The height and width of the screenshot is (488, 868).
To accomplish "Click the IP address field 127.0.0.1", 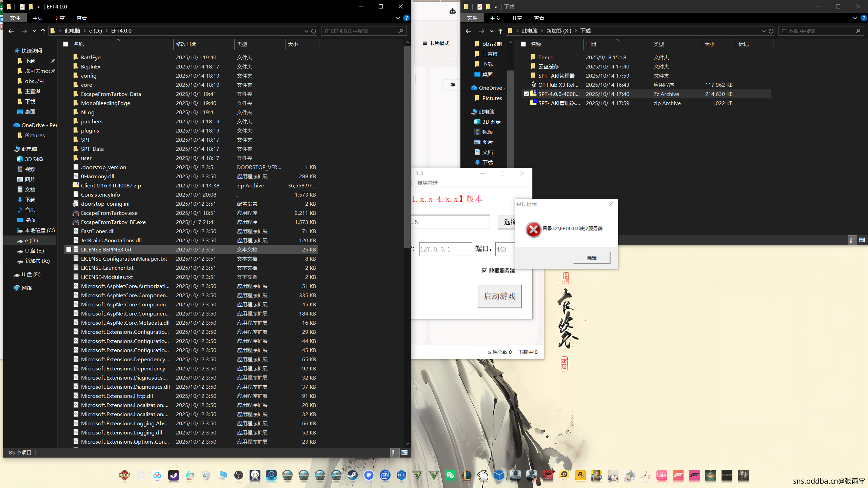I will click(x=445, y=249).
